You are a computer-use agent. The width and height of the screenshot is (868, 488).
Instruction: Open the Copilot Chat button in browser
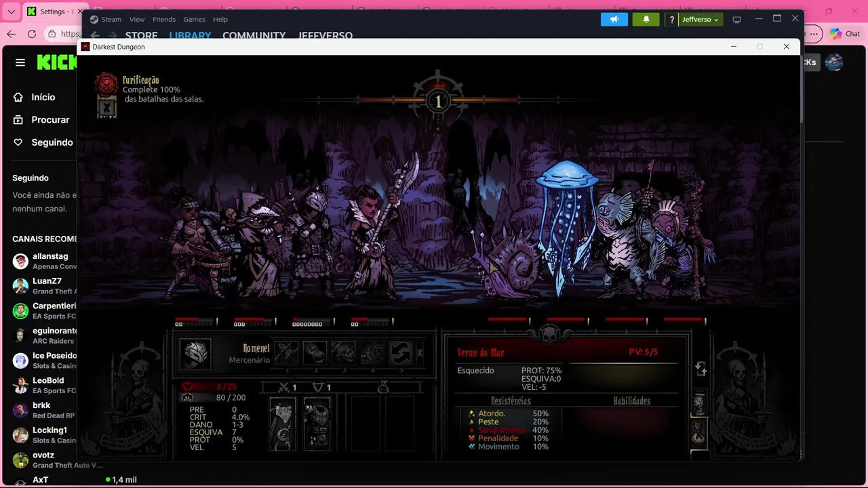844,34
